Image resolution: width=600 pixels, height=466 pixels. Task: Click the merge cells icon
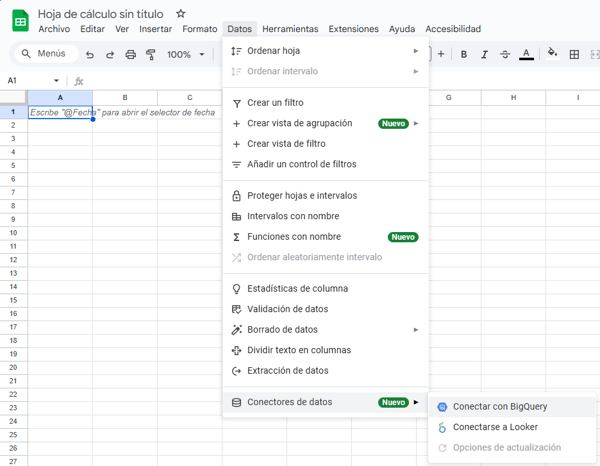coord(595,55)
